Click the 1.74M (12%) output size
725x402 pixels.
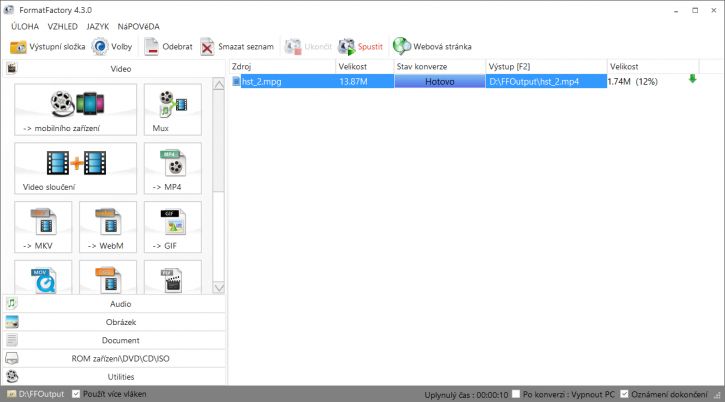pos(633,82)
